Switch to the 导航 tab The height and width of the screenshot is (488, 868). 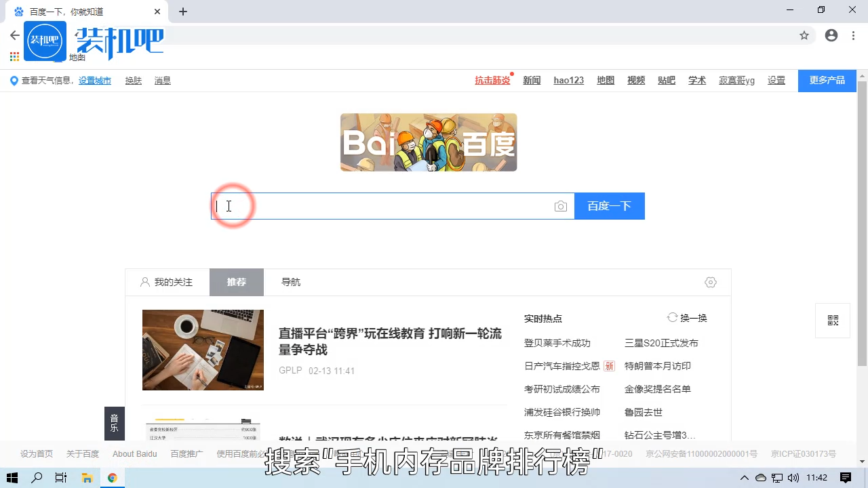290,282
